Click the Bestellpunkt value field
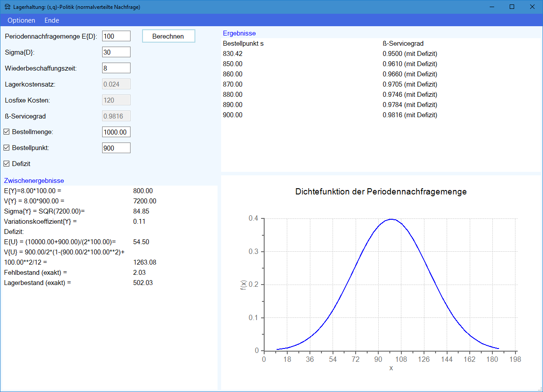The width and height of the screenshot is (543, 392). 116,148
